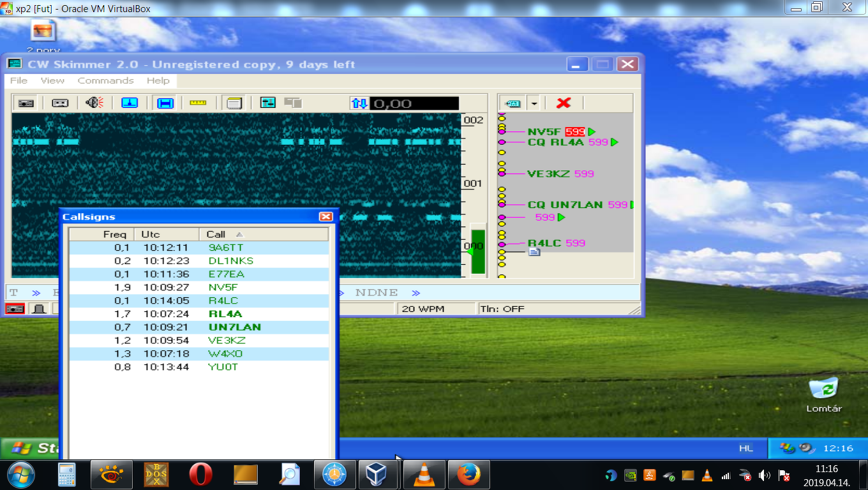This screenshot has width=868, height=490.
Task: Select the R4LC row in Callsigns list
Action: pyautogui.click(x=199, y=301)
